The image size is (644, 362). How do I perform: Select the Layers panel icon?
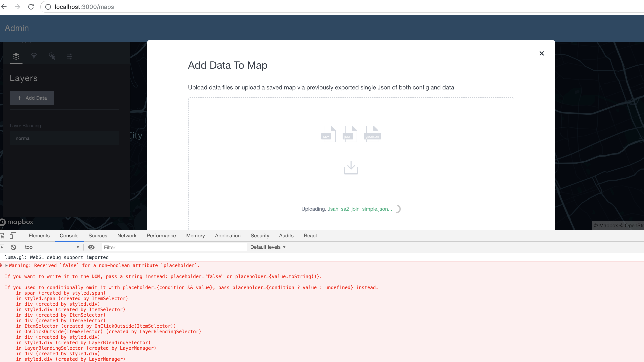click(x=16, y=56)
